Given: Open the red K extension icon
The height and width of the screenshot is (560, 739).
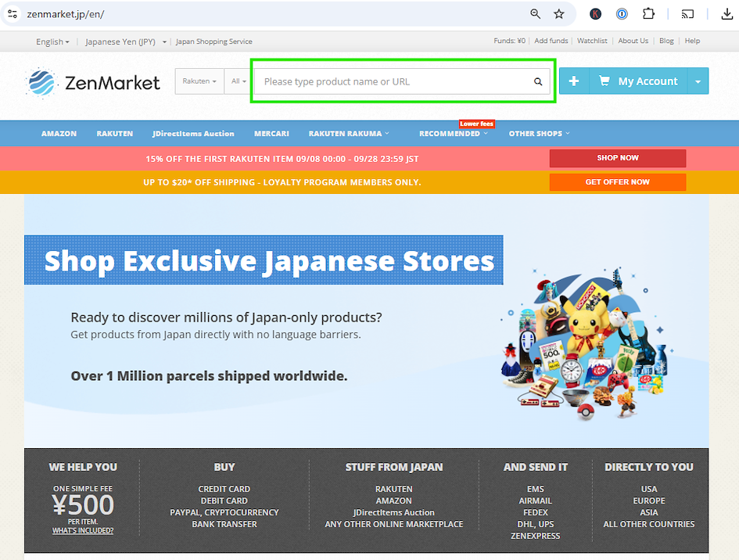Looking at the screenshot, I should [x=595, y=14].
